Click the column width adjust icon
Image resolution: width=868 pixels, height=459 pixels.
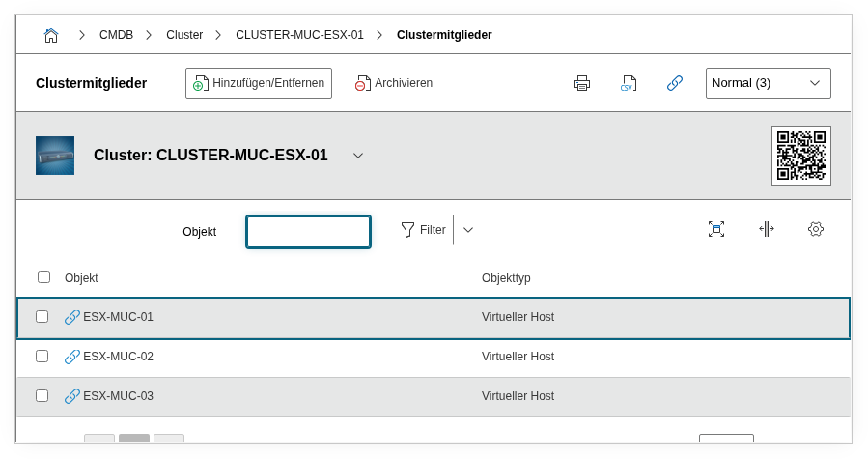pyautogui.click(x=766, y=229)
